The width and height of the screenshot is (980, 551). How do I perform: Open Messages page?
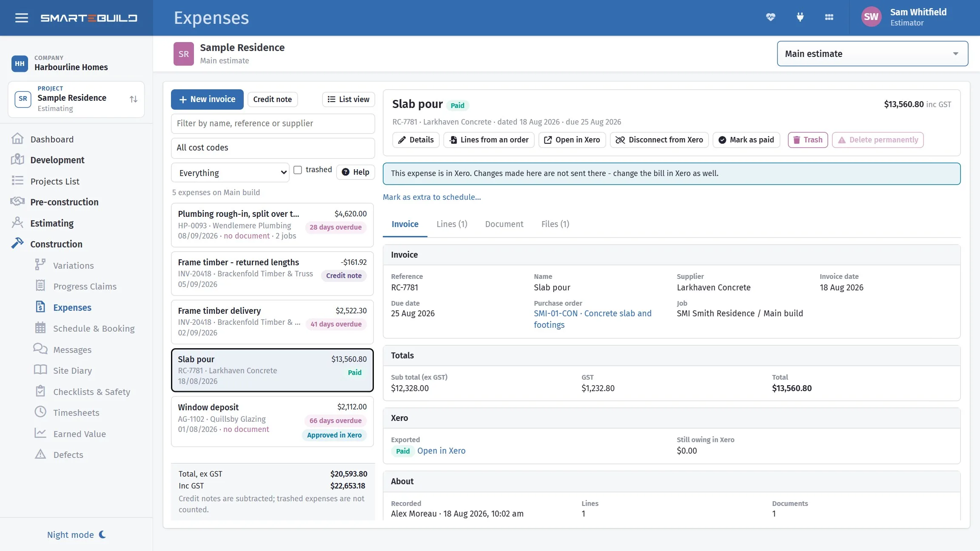coord(72,349)
